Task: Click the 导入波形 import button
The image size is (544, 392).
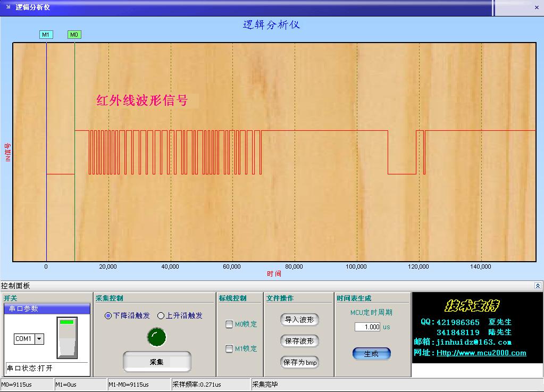Action: [x=299, y=320]
